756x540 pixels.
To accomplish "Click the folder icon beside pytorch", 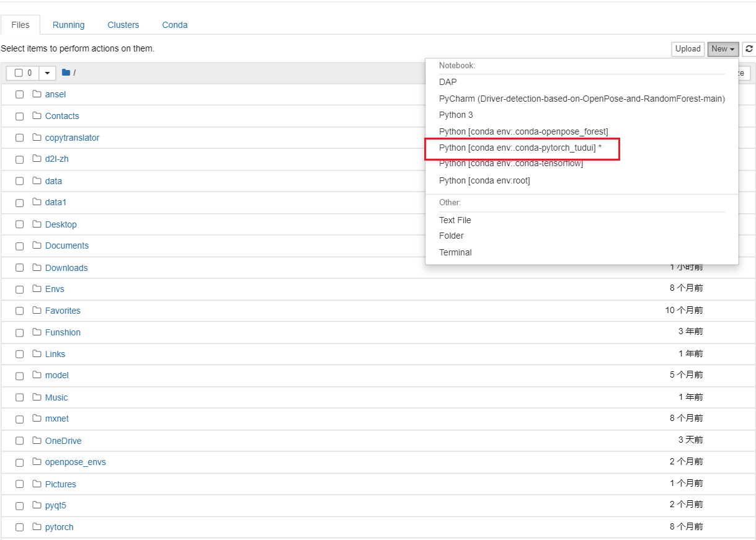I will click(x=37, y=527).
